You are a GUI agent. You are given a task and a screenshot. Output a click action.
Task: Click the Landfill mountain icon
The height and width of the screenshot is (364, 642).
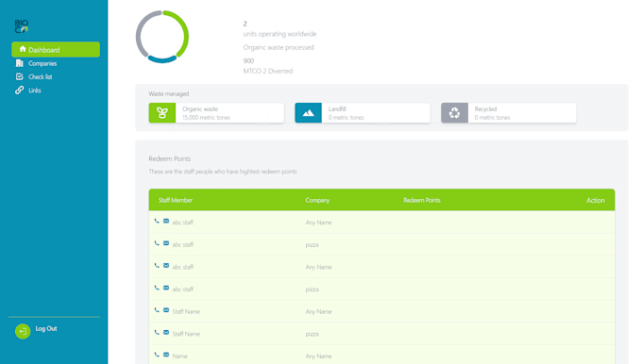pos(309,113)
